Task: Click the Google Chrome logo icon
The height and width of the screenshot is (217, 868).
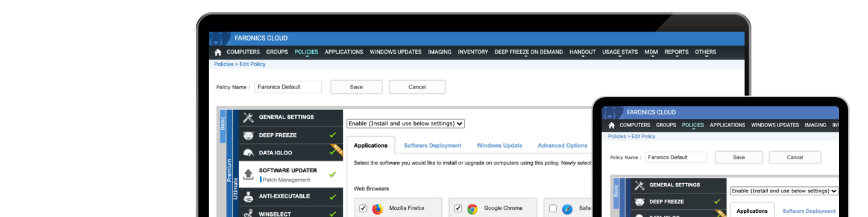Action: 473,209
